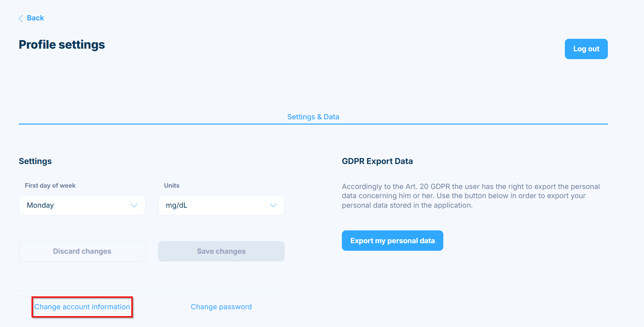Click the back arrow chevron icon

click(x=21, y=18)
